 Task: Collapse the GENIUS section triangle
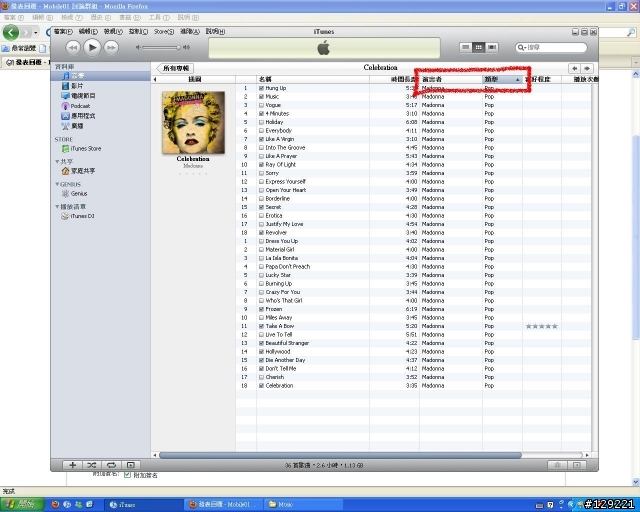click(x=57, y=184)
